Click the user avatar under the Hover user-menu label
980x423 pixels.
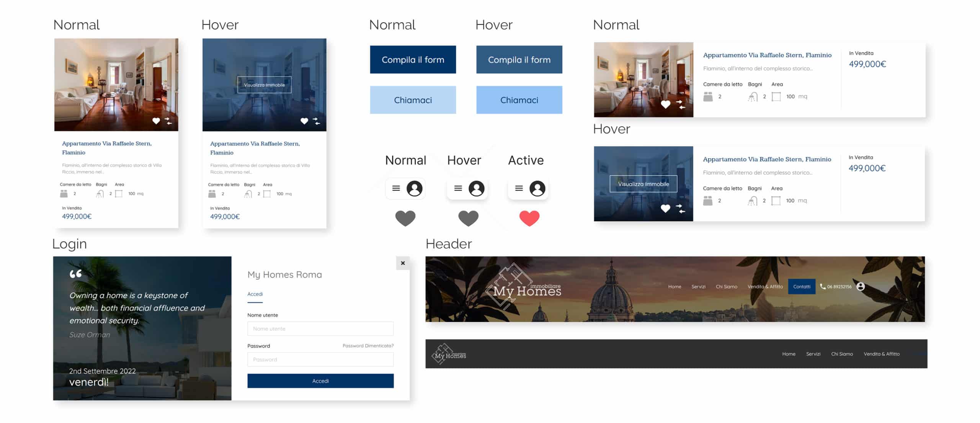click(x=477, y=188)
